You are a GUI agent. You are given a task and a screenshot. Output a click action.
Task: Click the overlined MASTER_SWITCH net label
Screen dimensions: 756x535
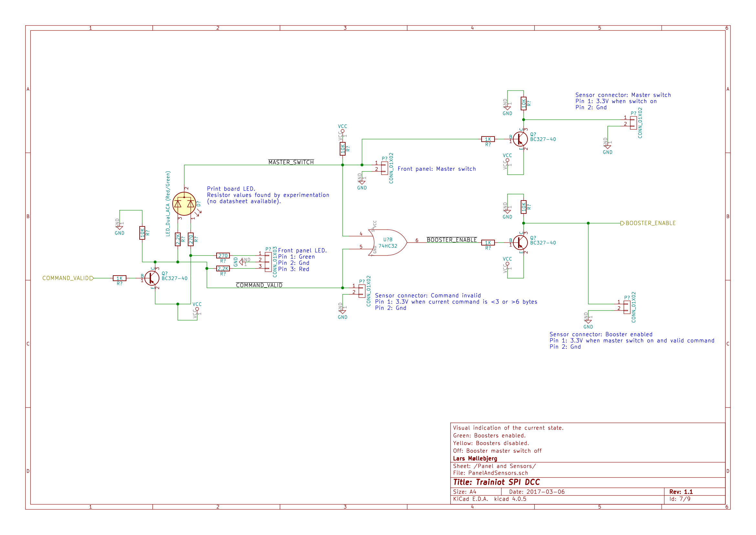(x=291, y=162)
